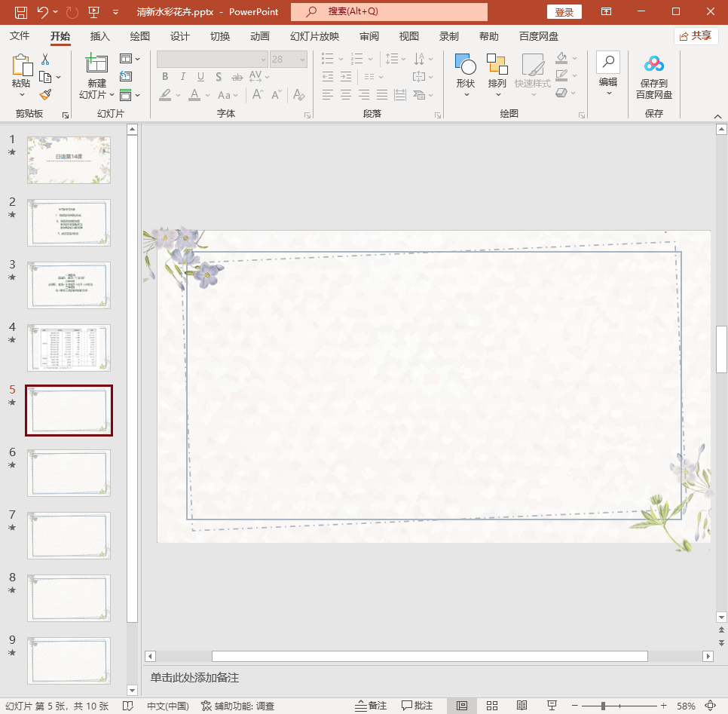Select the Format Painter brush icon
Viewport: 728px width, 714px height.
[x=45, y=94]
